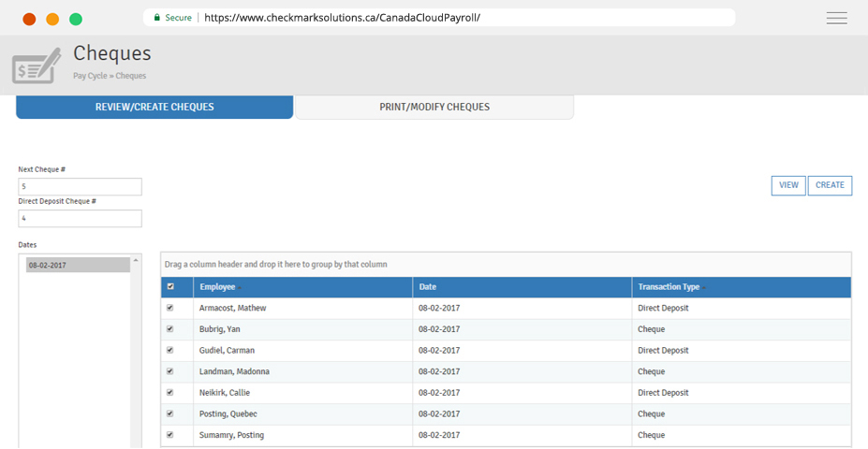Uncheck the Landman, Madonna row checkbox
Image resolution: width=868 pixels, height=449 pixels.
click(x=169, y=371)
